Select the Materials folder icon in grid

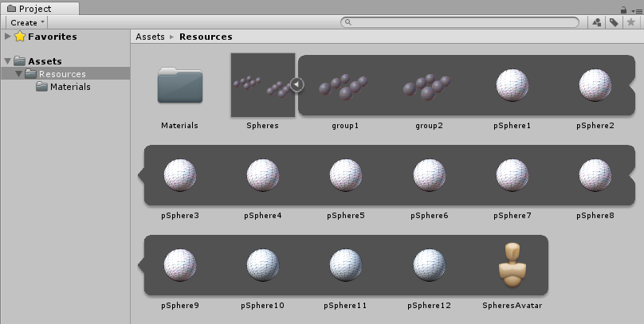pos(179,85)
